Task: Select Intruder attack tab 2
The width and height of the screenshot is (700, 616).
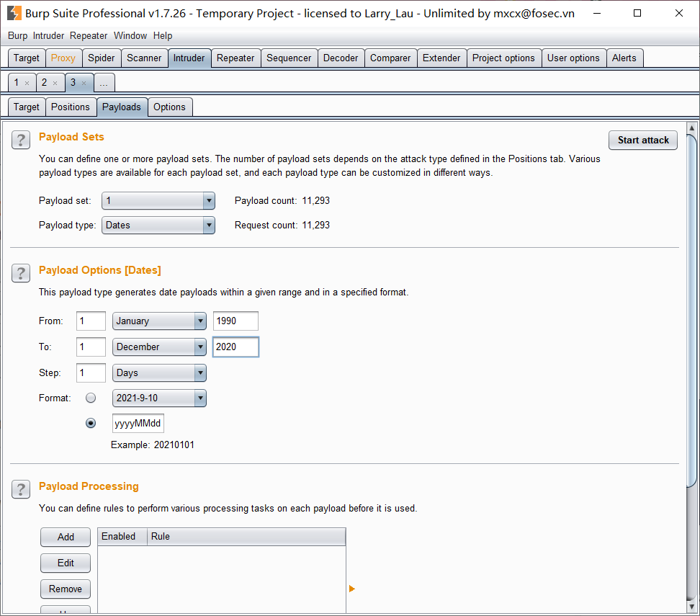Action: point(44,83)
